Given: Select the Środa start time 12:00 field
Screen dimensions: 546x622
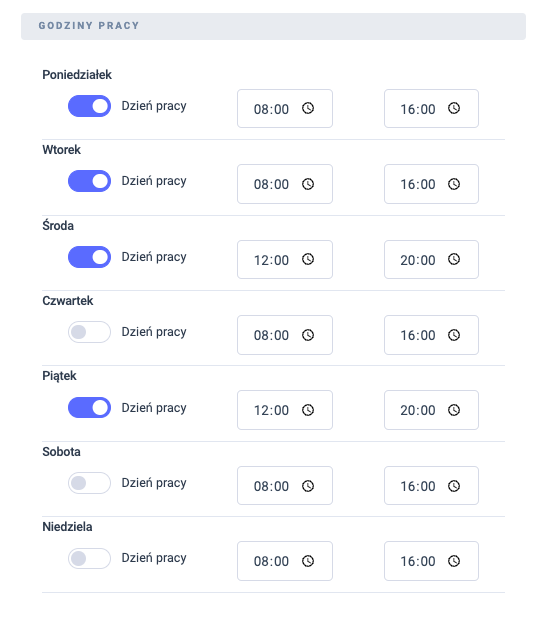Looking at the screenshot, I should click(x=285, y=259).
